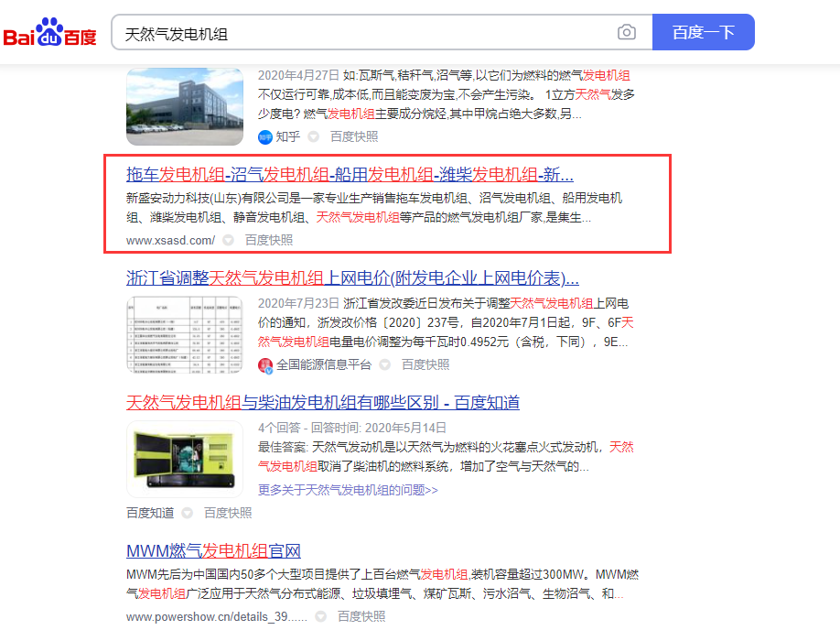This screenshot has width=840, height=630.
Task: Open the price table thumbnail image
Action: (185, 334)
